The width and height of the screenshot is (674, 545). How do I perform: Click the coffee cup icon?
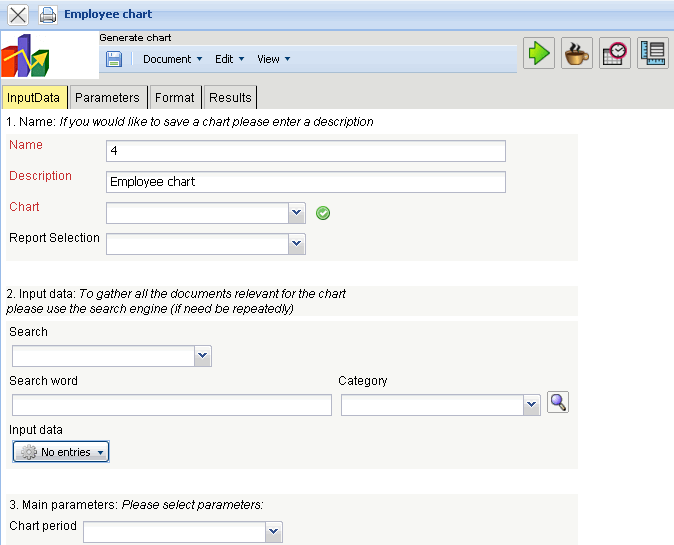pyautogui.click(x=577, y=53)
